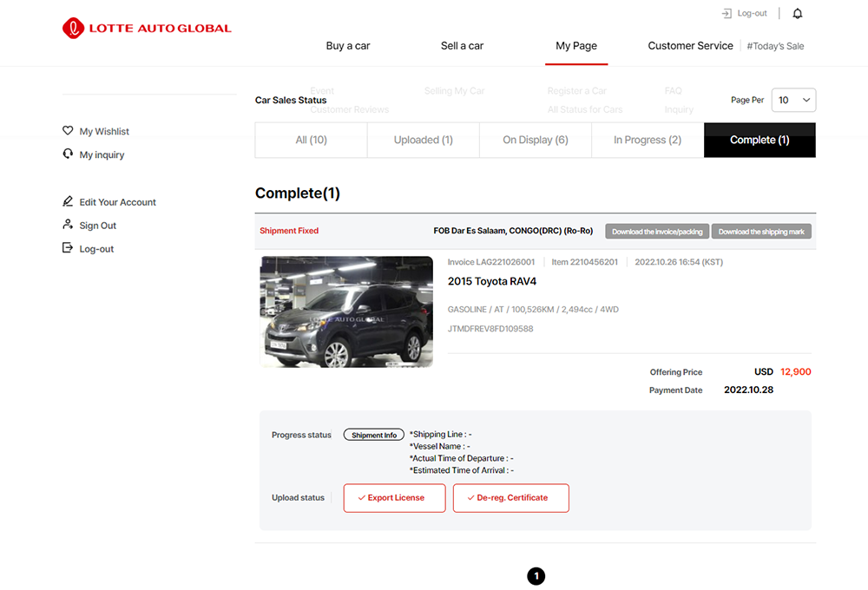Open the Sell a car menu
This screenshot has width=868, height=590.
coord(463,46)
